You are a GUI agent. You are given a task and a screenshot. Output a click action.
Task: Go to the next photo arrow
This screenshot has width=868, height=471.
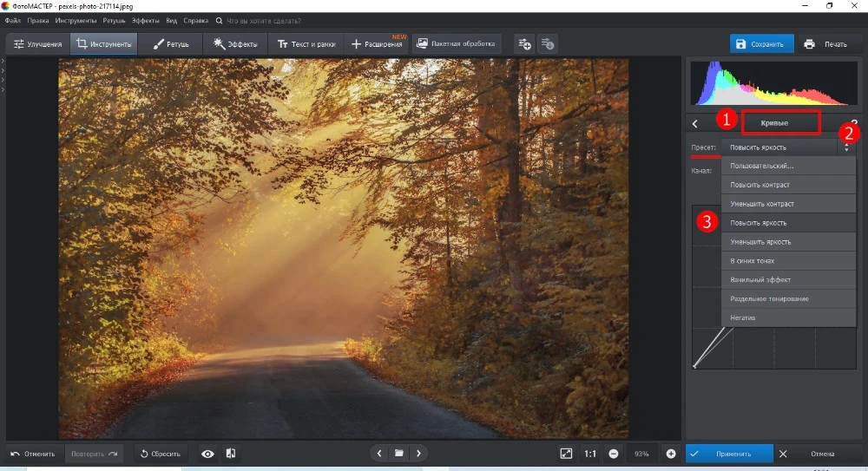(419, 454)
